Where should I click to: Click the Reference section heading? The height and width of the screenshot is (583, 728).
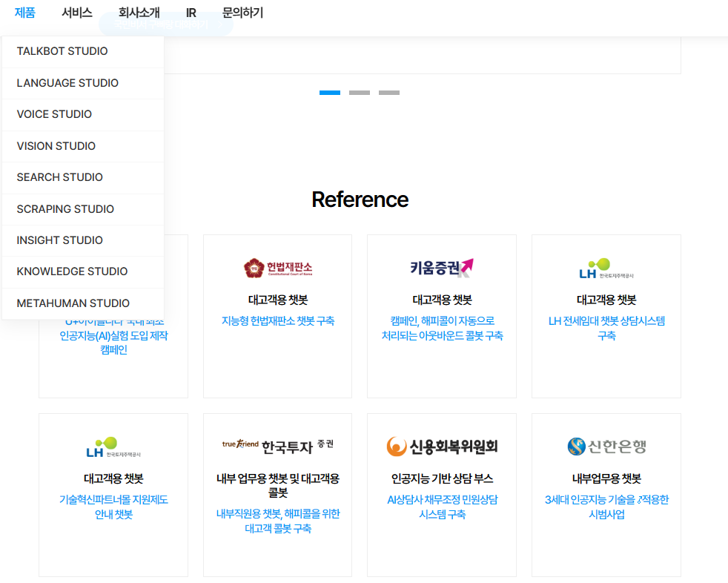pyautogui.click(x=360, y=200)
